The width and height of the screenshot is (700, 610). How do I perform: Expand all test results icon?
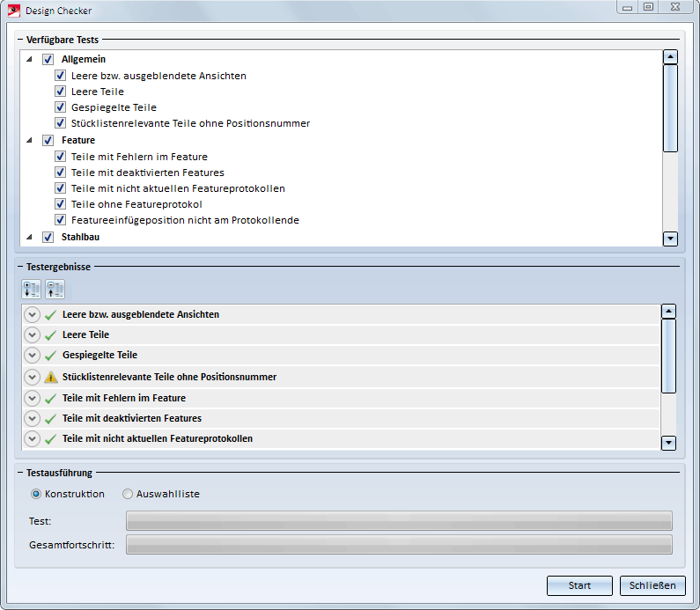pos(31,290)
